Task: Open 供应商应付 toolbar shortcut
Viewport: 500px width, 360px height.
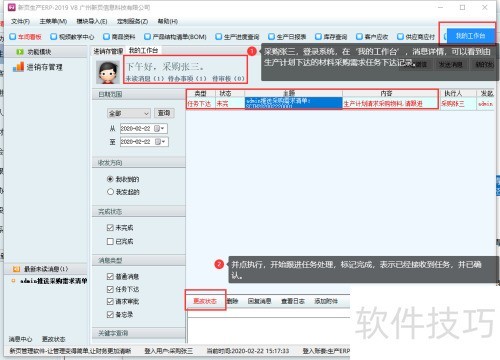Action: pos(416,37)
